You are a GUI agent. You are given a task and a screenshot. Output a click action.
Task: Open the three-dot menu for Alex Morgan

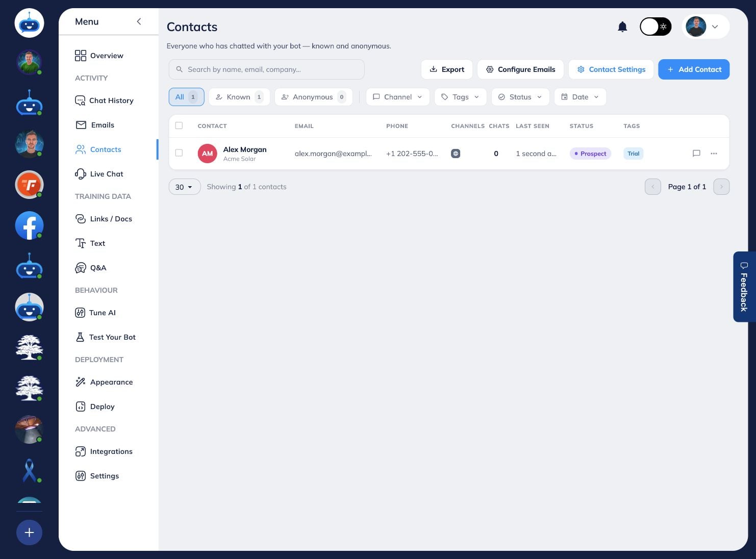point(714,153)
